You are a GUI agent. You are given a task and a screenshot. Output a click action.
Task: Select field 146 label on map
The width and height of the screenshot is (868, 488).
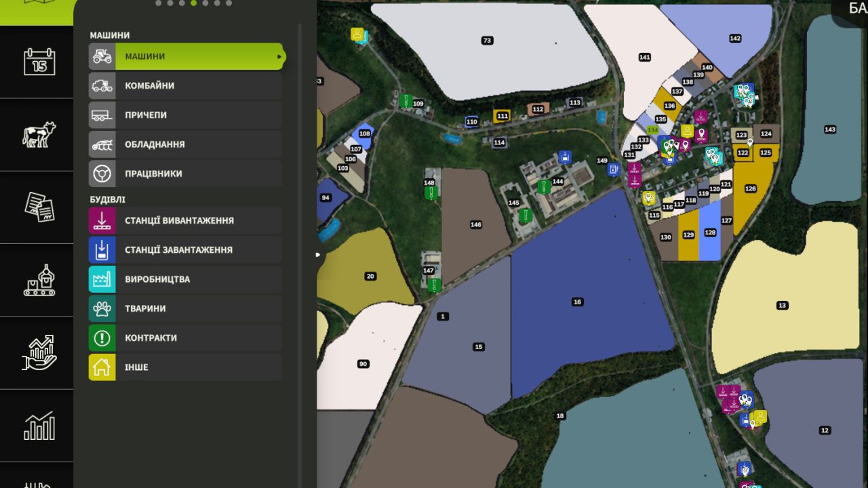click(x=476, y=224)
